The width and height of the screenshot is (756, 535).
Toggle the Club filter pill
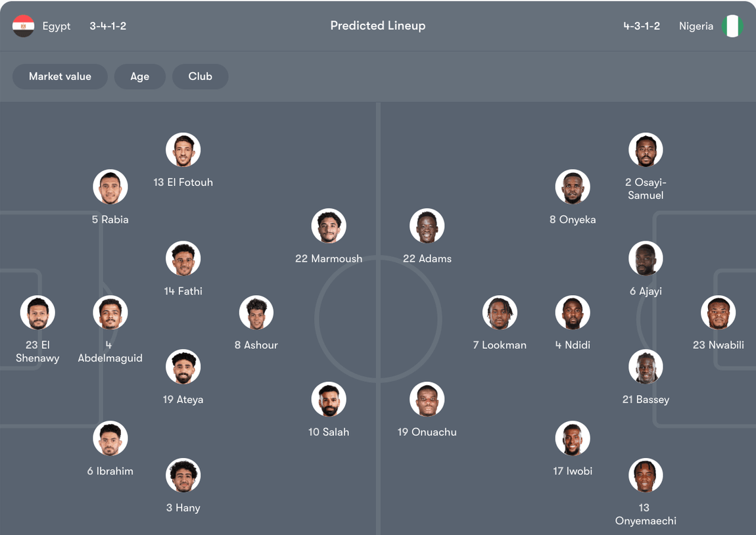[200, 76]
